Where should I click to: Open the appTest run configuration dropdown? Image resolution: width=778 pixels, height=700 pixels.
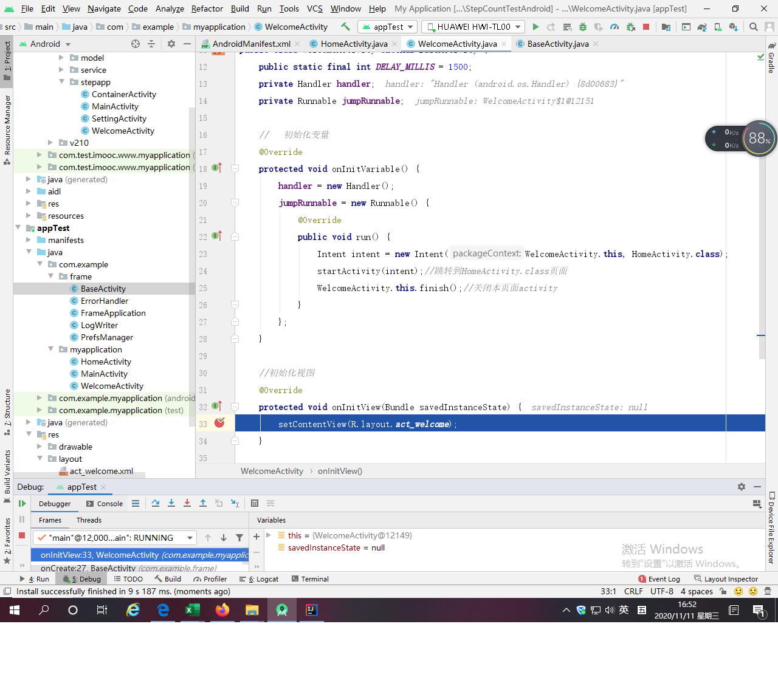(388, 27)
